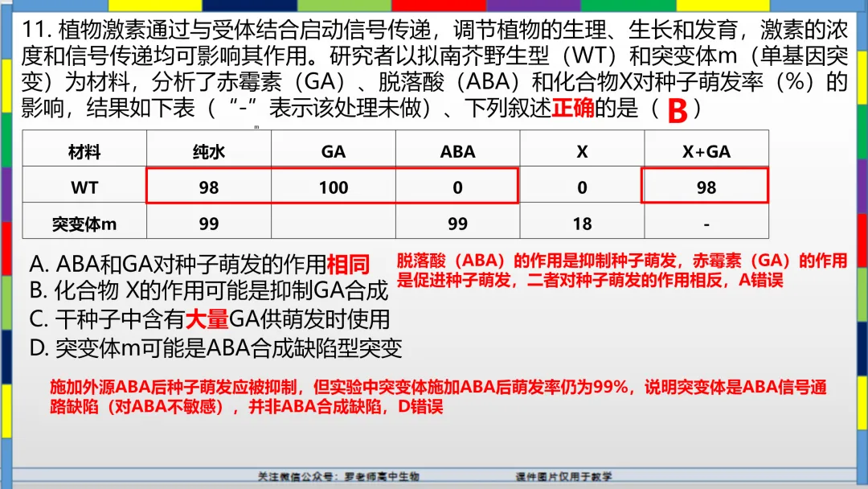This screenshot has width=868, height=489.
Task: Select option C about dry seeds GA
Action: [x=210, y=319]
